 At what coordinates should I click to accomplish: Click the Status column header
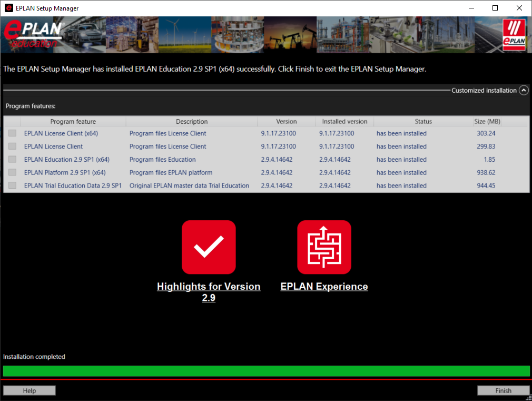click(x=423, y=121)
